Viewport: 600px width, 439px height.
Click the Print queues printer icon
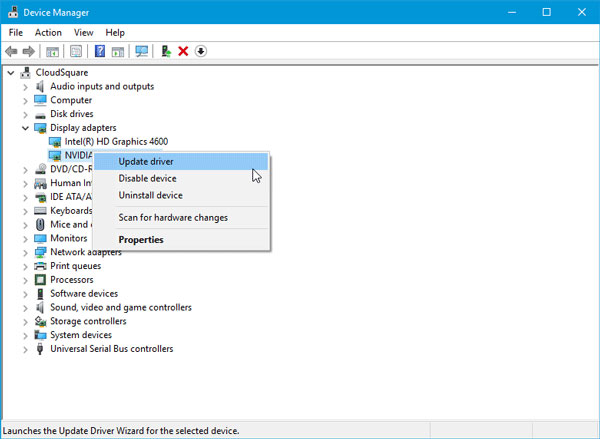coord(40,266)
